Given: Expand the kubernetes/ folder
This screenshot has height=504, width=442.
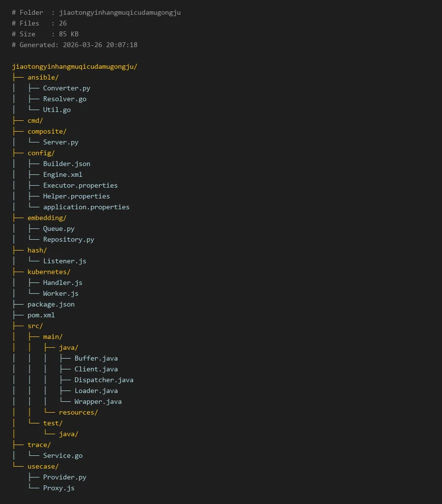Looking at the screenshot, I should [49, 272].
